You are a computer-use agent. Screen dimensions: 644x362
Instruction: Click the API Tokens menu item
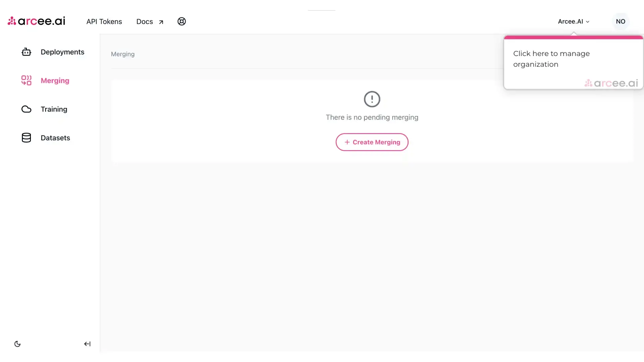104,21
